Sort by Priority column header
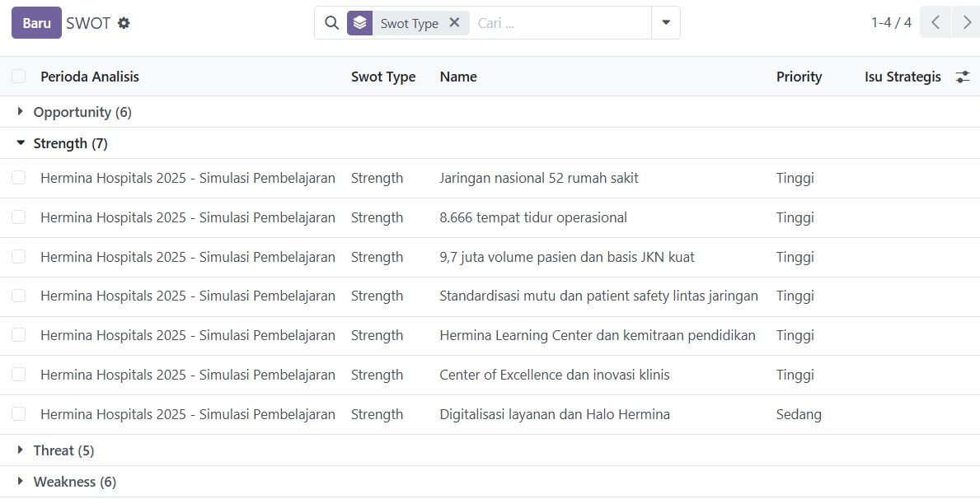The width and height of the screenshot is (980, 499). tap(799, 77)
